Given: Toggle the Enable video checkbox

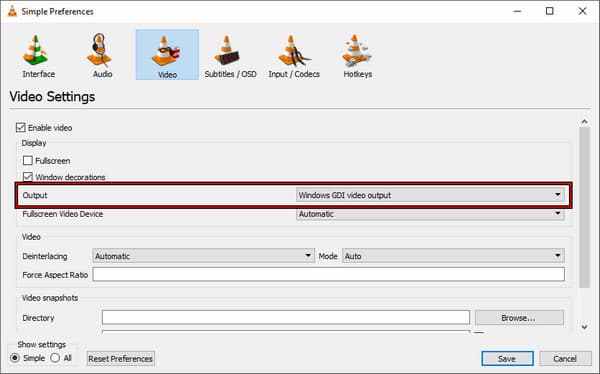Looking at the screenshot, I should (21, 127).
